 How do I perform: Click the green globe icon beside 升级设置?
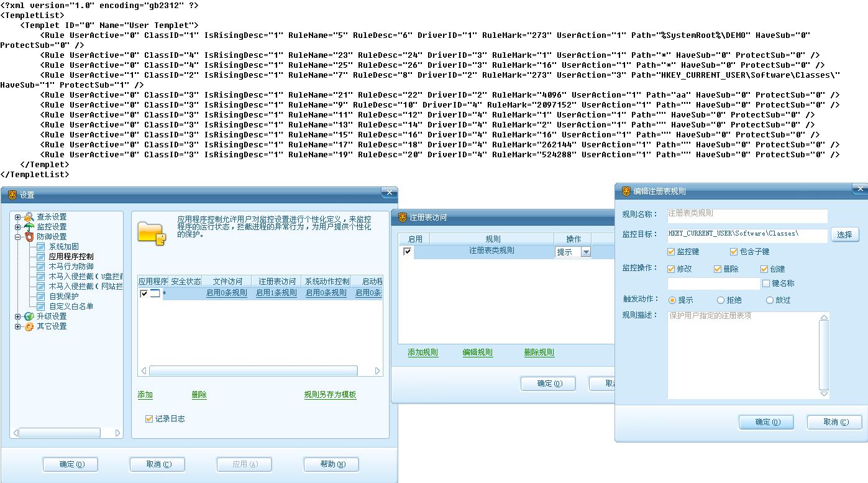pos(29,316)
